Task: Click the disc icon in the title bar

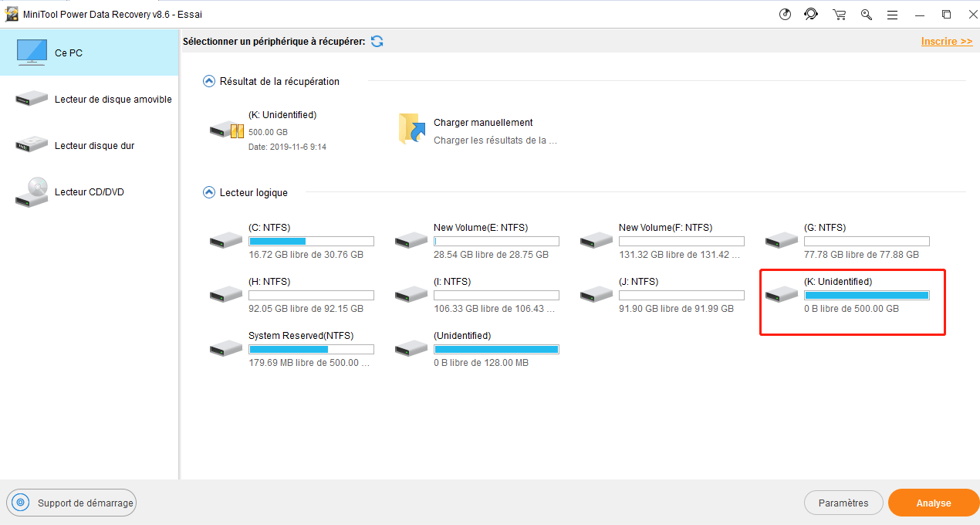Action: (785, 14)
